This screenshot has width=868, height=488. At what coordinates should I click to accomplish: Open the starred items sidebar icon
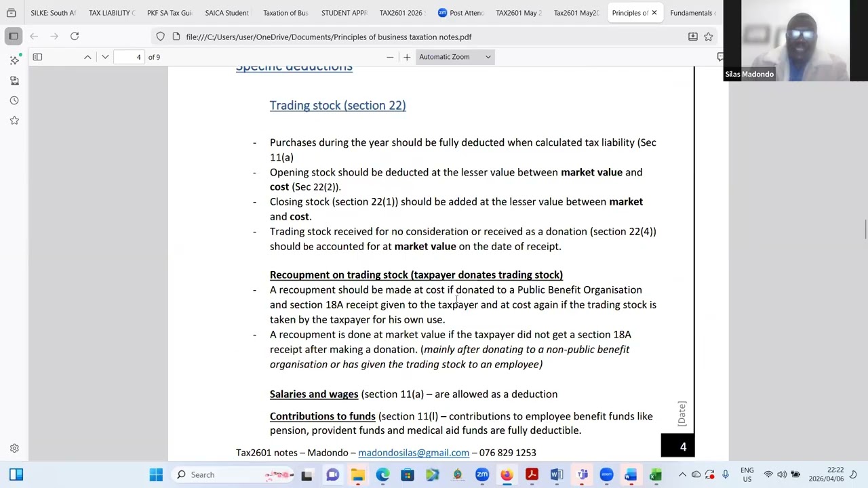[x=14, y=120]
